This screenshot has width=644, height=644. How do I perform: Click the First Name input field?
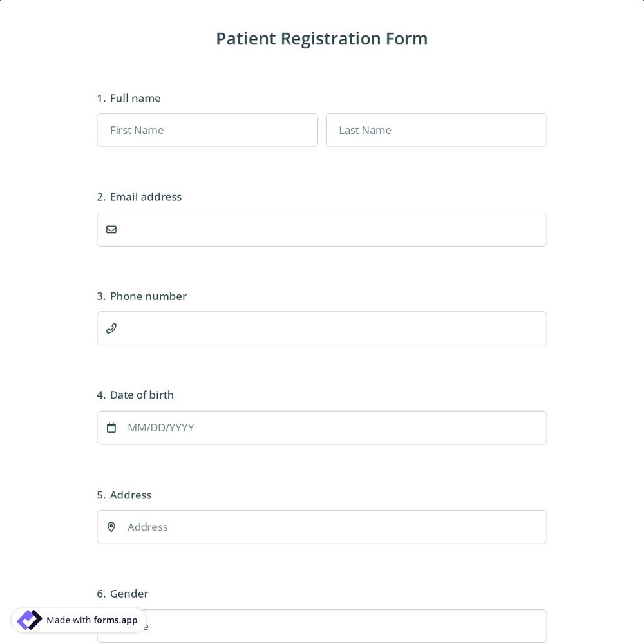[x=207, y=130]
